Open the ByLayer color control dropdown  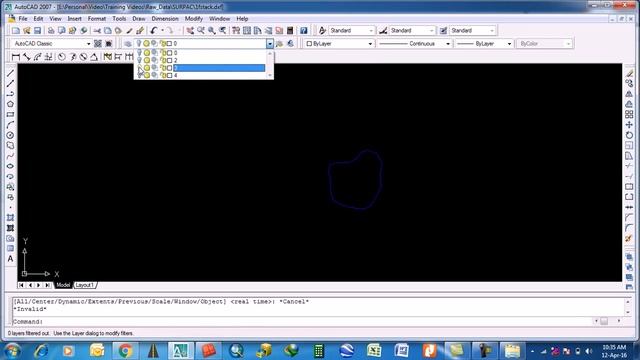(370, 44)
